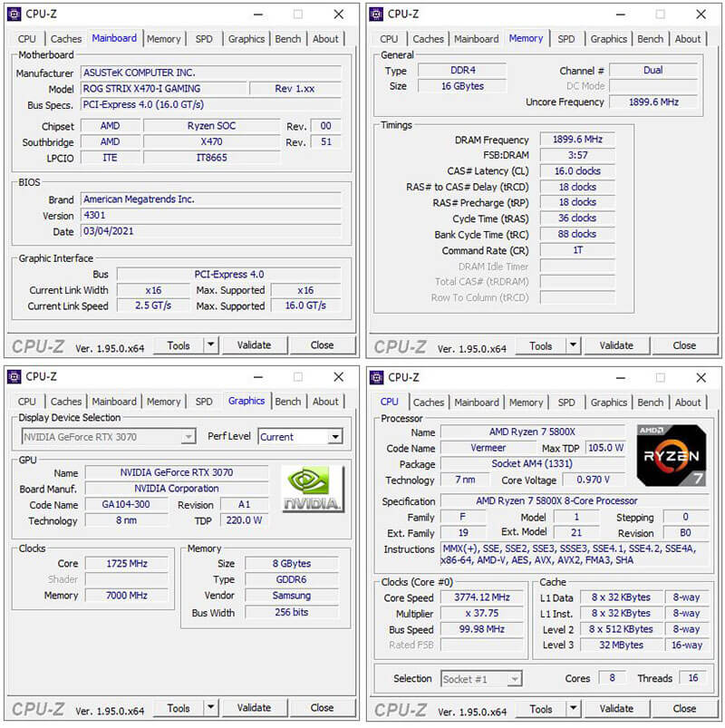Switch to Graphics tab in Memory window

point(608,39)
